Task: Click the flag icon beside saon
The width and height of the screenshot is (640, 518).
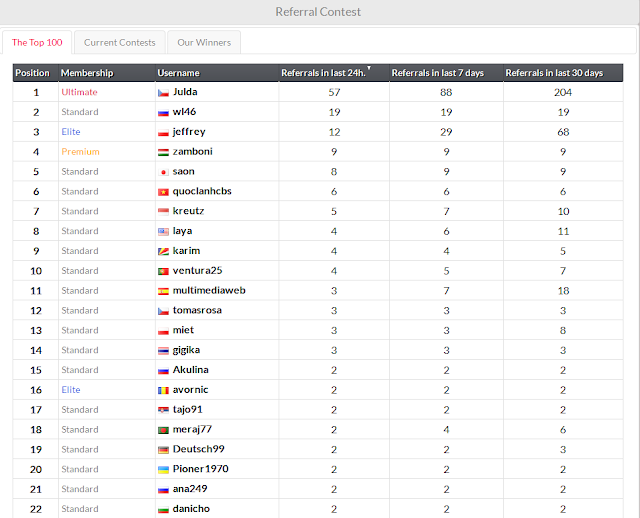Action: point(163,172)
